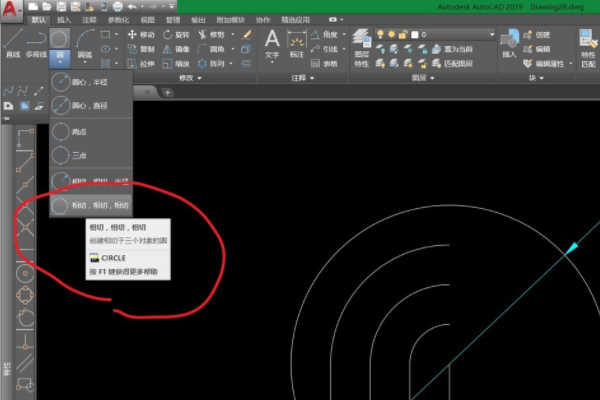Expand the Trim tool dropdown arrow
This screenshot has width=600, height=400.
(232, 34)
